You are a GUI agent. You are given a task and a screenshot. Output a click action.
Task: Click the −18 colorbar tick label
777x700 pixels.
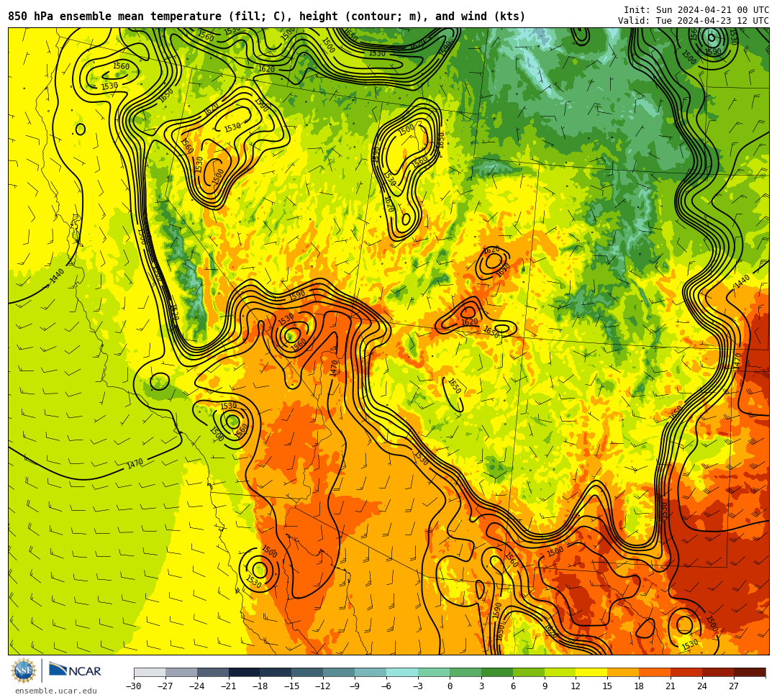pos(260,686)
